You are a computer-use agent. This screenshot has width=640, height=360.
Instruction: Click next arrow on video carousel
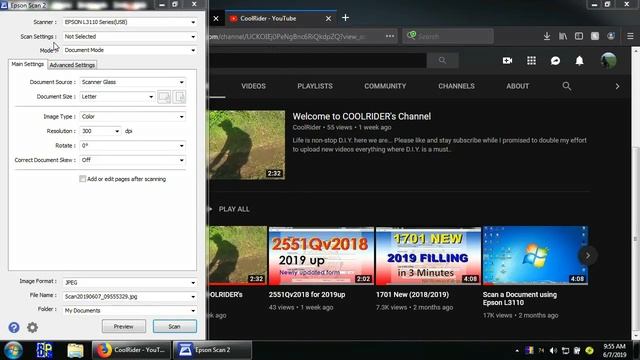click(x=588, y=256)
